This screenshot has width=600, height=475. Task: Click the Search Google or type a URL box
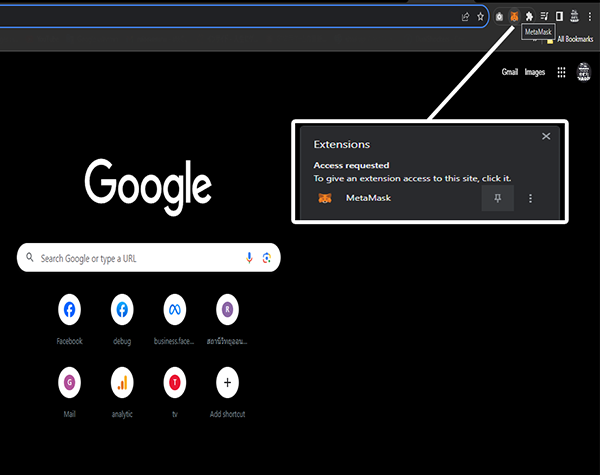140,258
